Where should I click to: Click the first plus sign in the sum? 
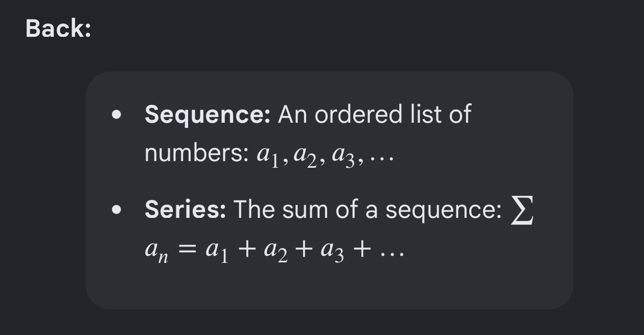coord(247,250)
